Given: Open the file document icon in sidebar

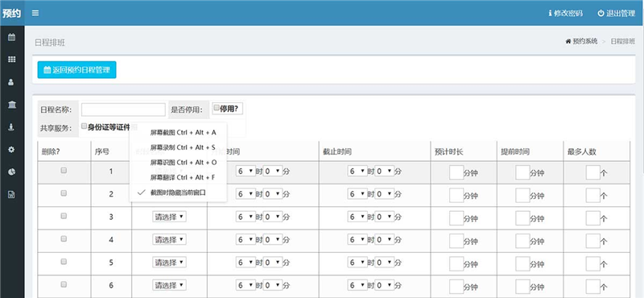Looking at the screenshot, I should (11, 194).
